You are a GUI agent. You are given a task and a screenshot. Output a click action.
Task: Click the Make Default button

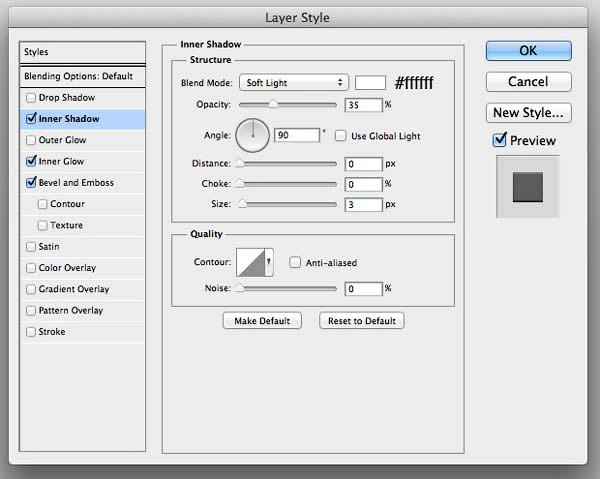262,321
